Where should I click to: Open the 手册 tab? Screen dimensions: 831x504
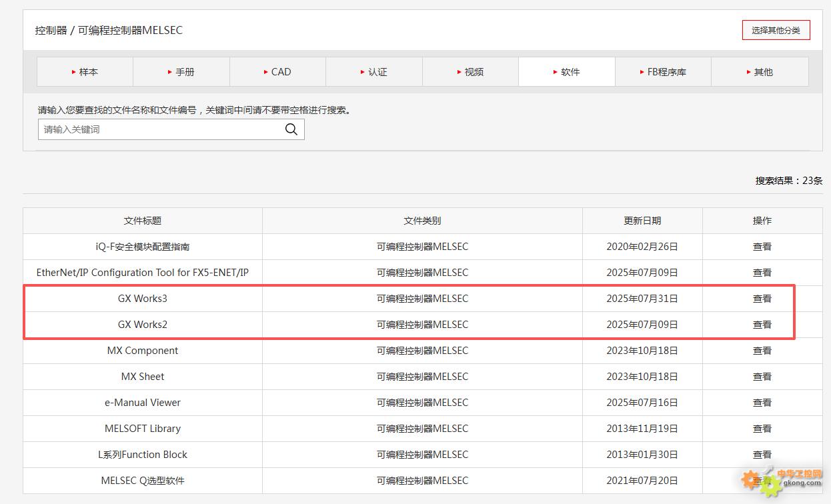coord(181,72)
